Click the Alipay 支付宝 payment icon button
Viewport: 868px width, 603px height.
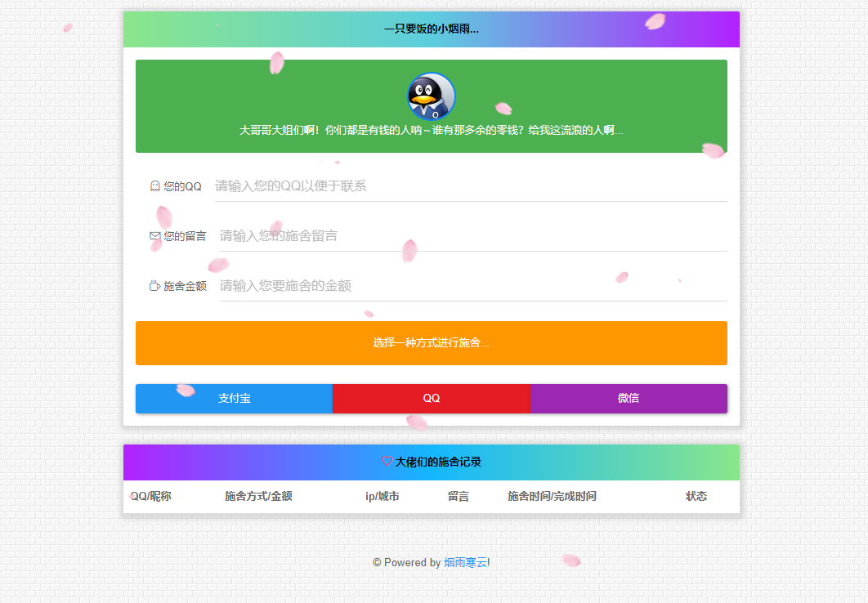(235, 398)
